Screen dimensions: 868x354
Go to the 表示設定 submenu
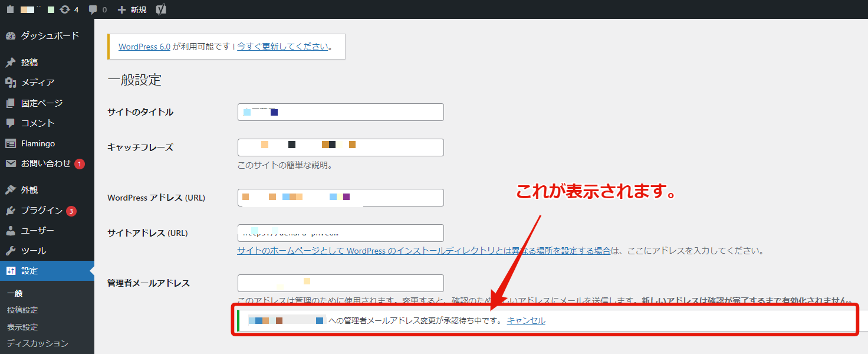pyautogui.click(x=22, y=327)
